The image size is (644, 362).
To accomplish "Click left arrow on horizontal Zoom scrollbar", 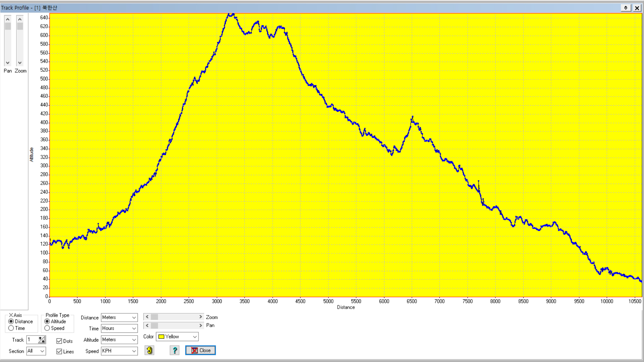I will 147,317.
